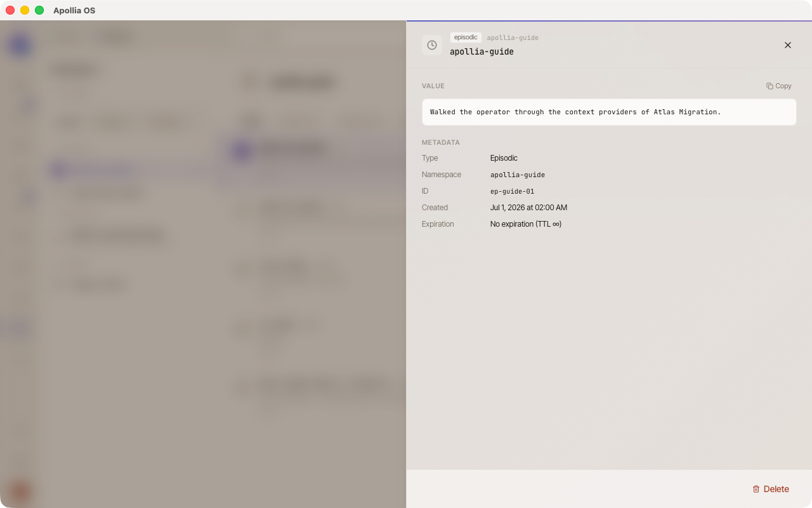Click the No expiration TTL value
The image size is (812, 508).
[x=526, y=224]
